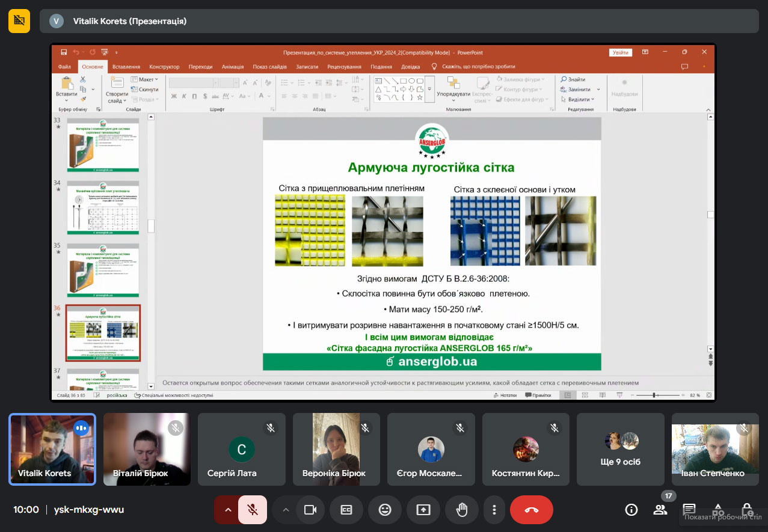Click Start From Beginning icon in quick access toolbar
Screen dimensions: 768x532
tap(104, 52)
